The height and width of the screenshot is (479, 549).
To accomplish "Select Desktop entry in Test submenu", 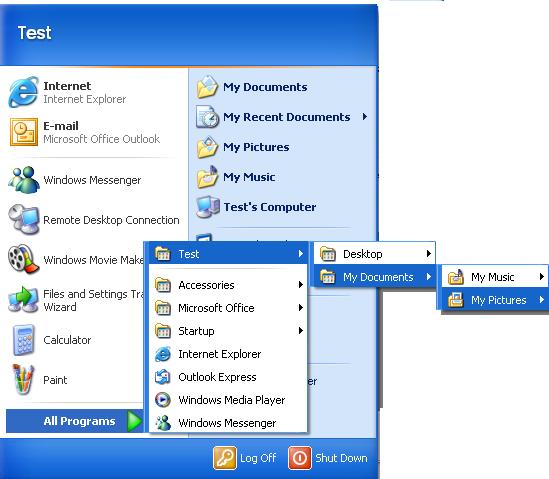I will click(375, 254).
